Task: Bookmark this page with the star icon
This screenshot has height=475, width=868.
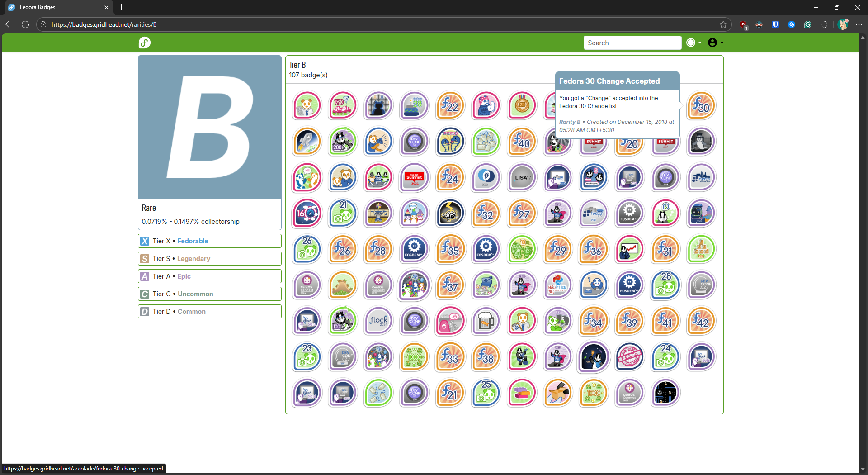Action: [x=723, y=24]
